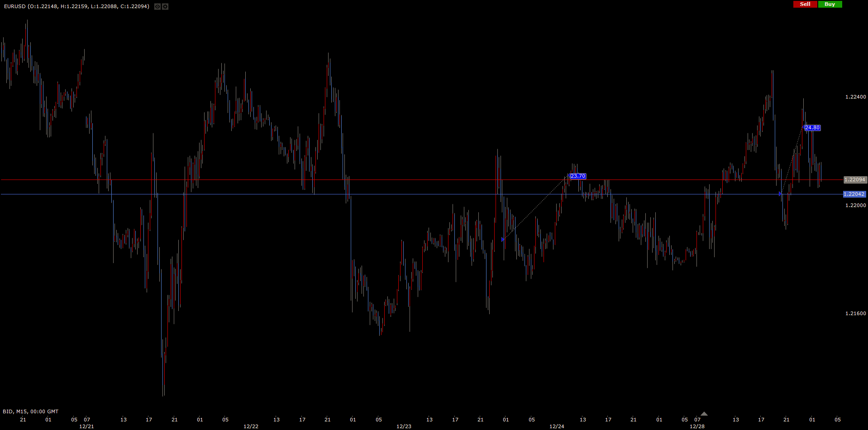Click the 12/22 date label on the time axis
The image size is (868, 430).
click(x=251, y=426)
